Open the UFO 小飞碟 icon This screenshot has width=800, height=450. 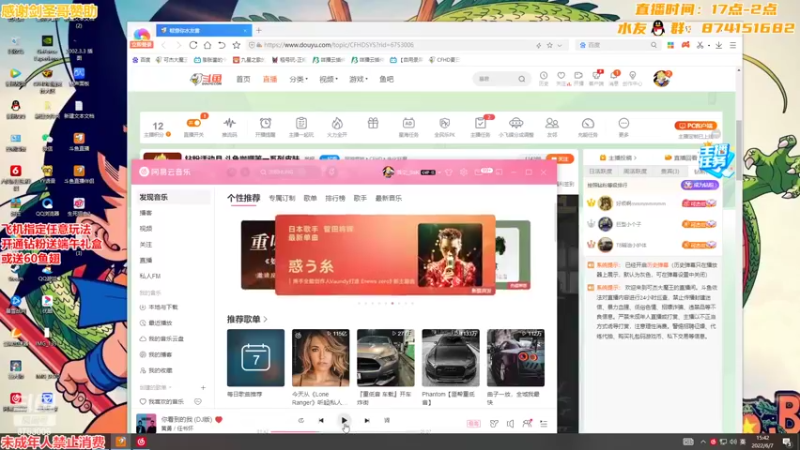(x=516, y=123)
